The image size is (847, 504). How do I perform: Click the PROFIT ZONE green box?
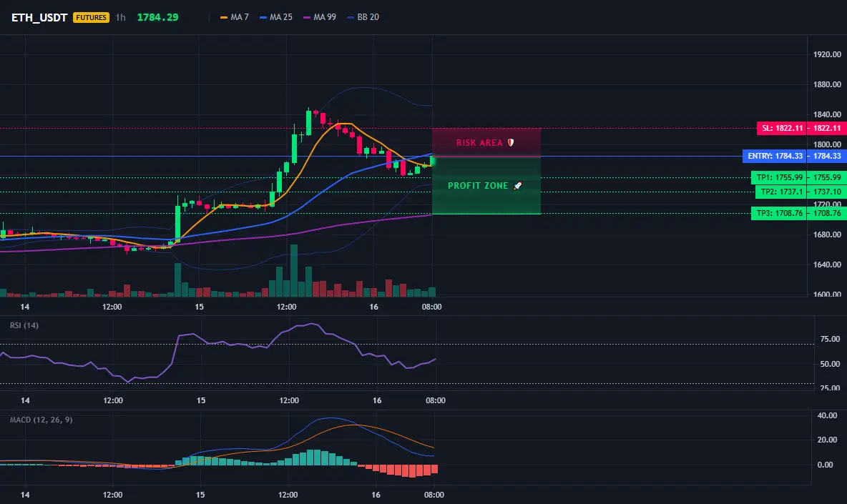486,185
